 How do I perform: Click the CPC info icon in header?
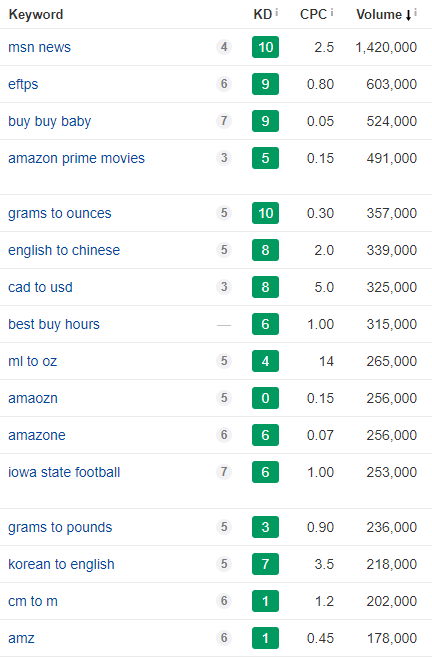click(x=332, y=12)
